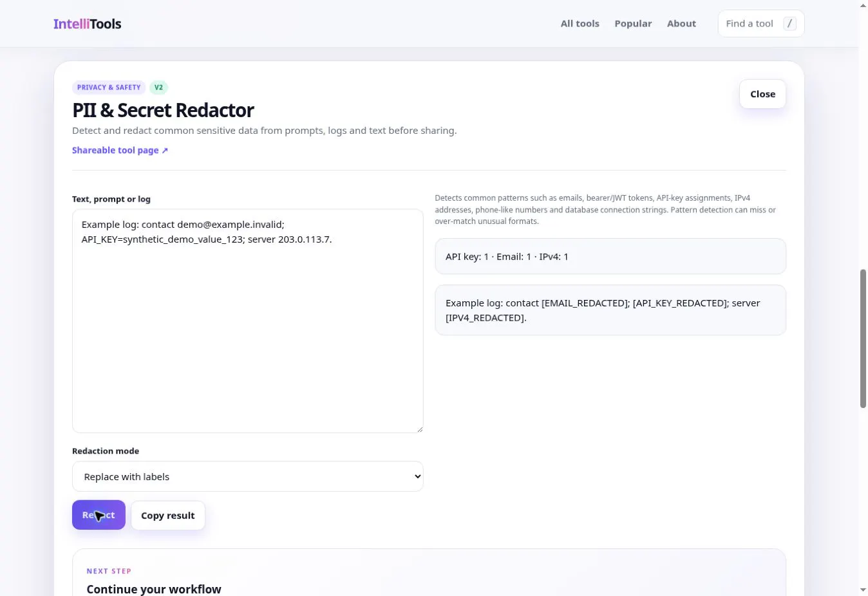Open the IntelliTools home logo

[87, 24]
